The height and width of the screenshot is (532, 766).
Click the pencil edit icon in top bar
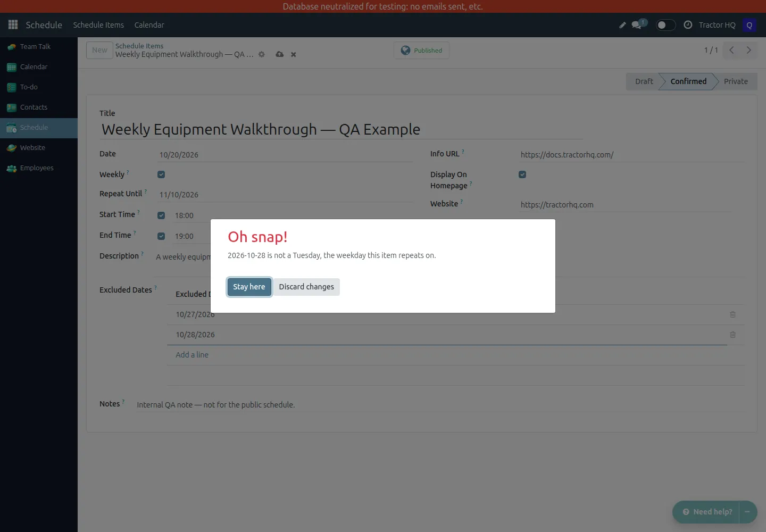tap(622, 25)
